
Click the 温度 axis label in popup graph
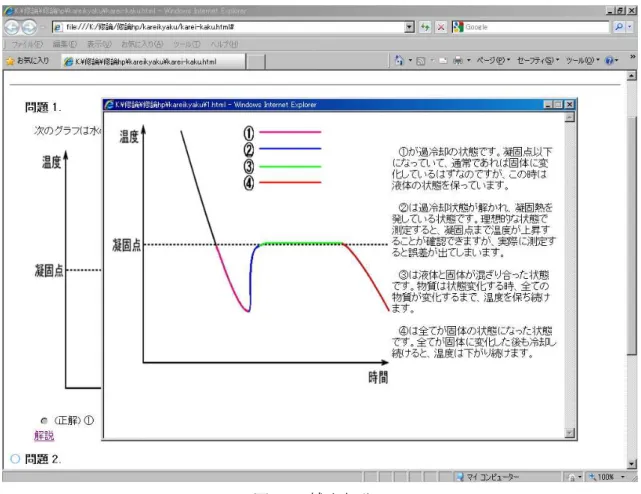point(129,137)
